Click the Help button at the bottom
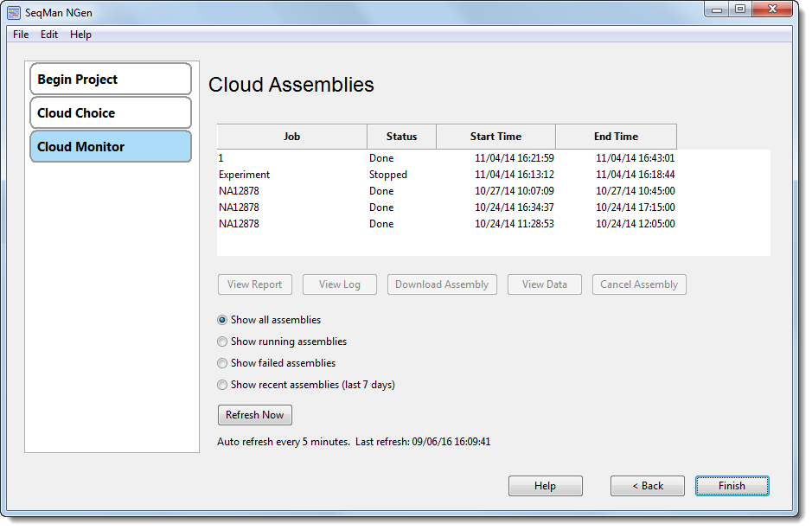This screenshot has width=812, height=530. (x=546, y=486)
